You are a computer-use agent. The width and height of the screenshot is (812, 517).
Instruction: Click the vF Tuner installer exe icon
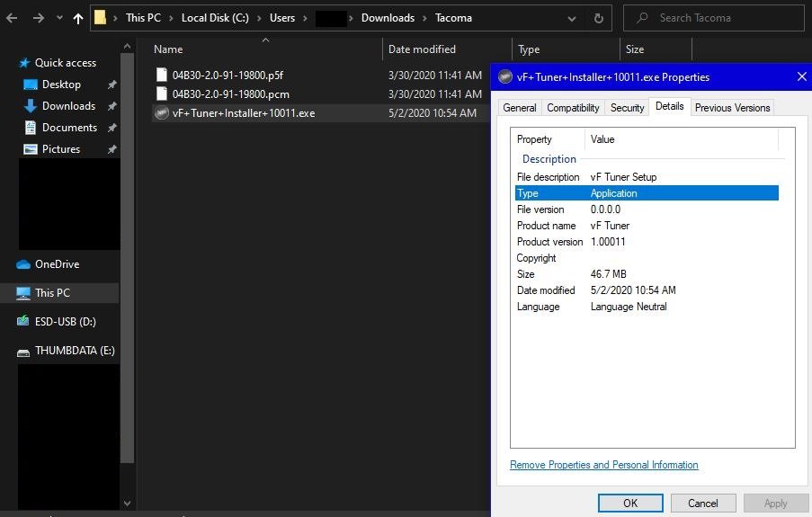pyautogui.click(x=162, y=113)
